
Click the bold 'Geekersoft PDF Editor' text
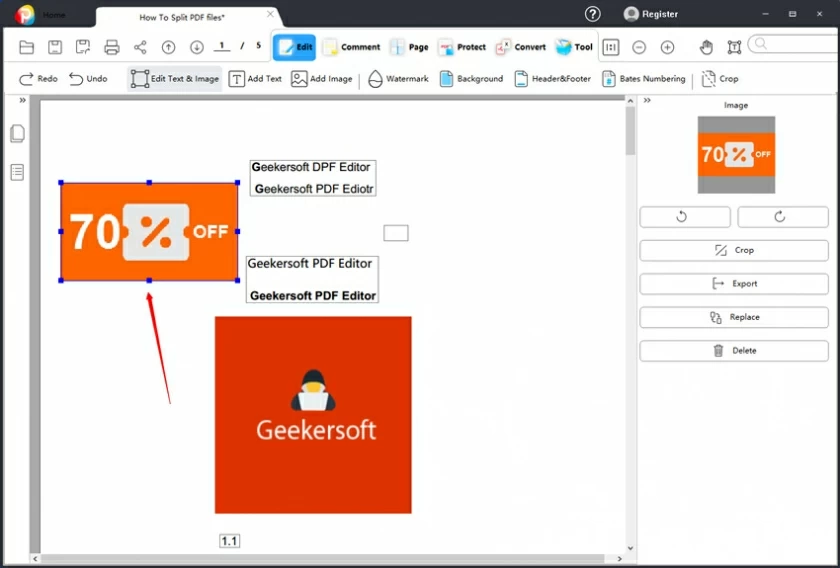coord(313,295)
